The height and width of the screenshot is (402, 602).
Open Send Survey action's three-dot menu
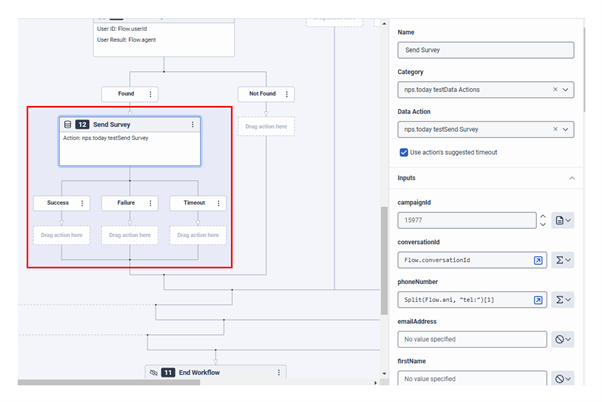click(x=193, y=125)
